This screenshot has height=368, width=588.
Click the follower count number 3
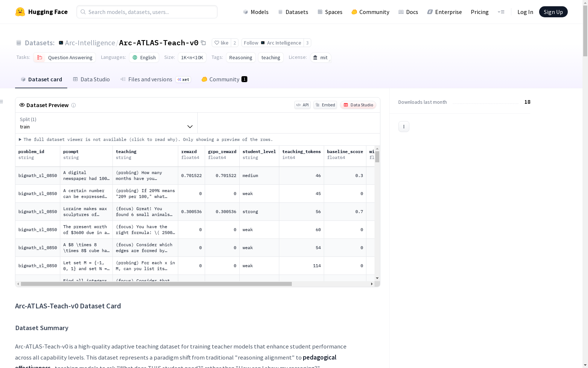pyautogui.click(x=308, y=43)
